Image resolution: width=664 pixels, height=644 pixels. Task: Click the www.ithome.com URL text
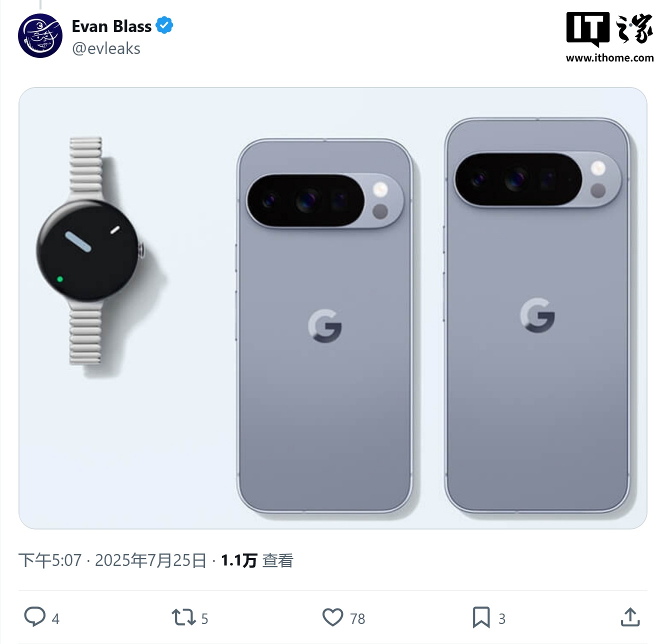point(609,58)
